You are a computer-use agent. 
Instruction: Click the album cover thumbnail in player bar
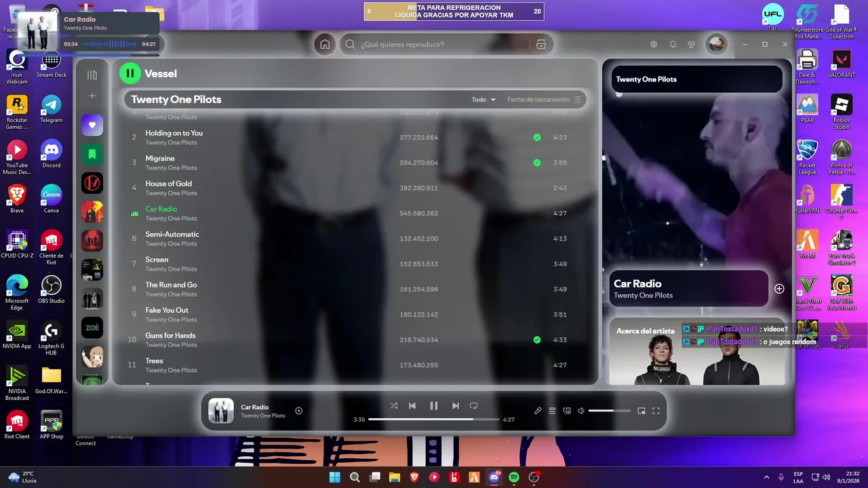(x=220, y=411)
